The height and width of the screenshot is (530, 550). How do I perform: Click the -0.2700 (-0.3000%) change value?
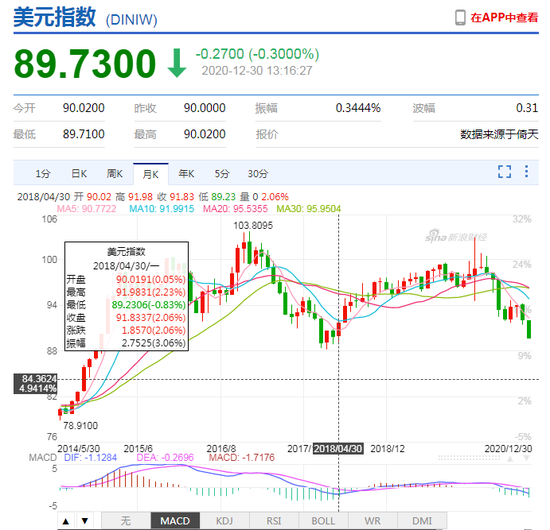(x=257, y=54)
